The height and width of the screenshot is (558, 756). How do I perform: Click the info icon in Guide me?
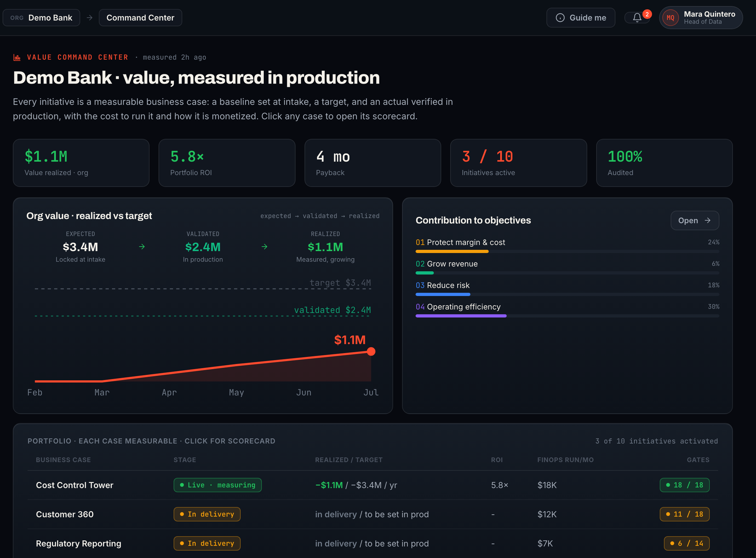click(x=560, y=18)
